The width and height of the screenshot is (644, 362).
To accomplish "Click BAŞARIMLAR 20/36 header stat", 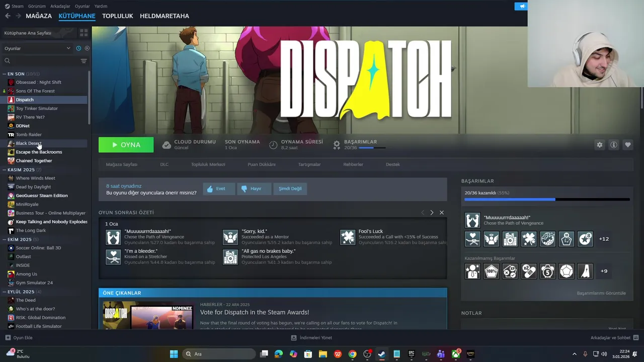I will 360,145.
